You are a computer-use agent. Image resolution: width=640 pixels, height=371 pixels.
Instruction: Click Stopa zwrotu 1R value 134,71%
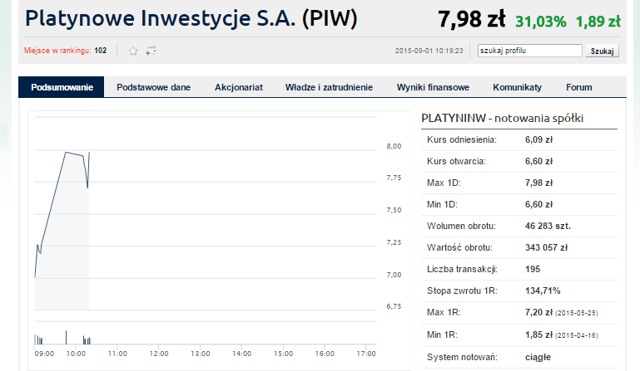pyautogui.click(x=542, y=291)
